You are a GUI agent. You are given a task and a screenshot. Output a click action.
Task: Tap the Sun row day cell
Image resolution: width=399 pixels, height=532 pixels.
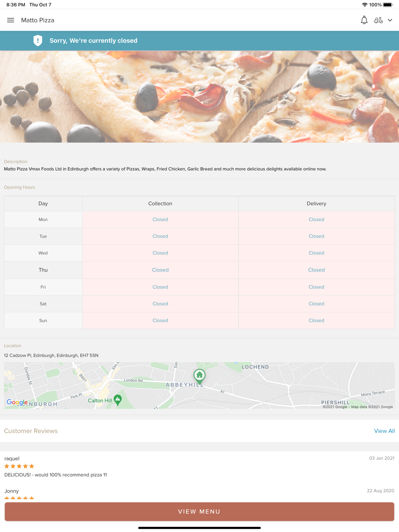(43, 321)
